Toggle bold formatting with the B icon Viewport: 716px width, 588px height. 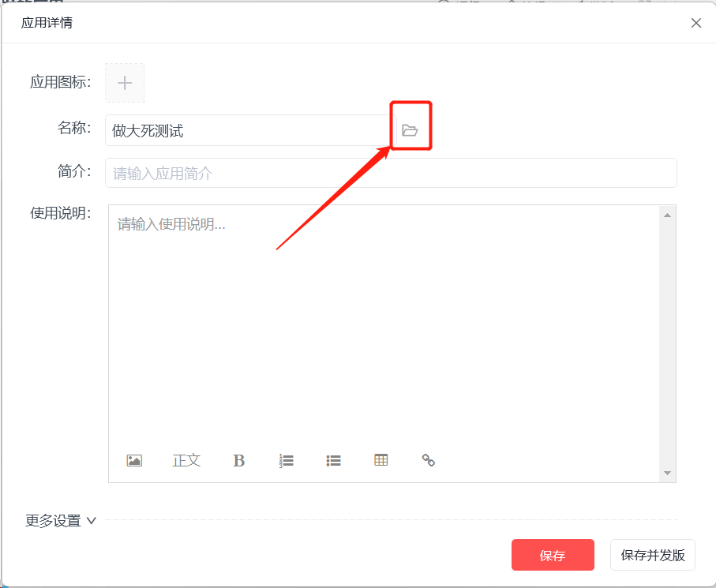point(239,461)
